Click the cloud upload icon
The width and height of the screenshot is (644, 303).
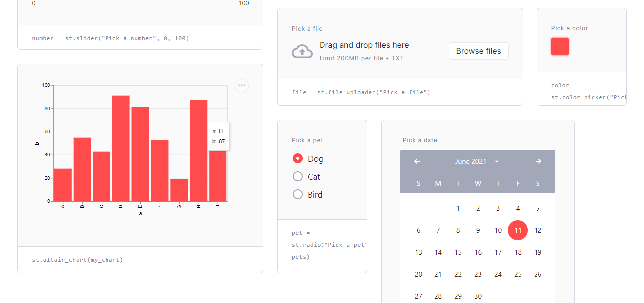pos(302,51)
